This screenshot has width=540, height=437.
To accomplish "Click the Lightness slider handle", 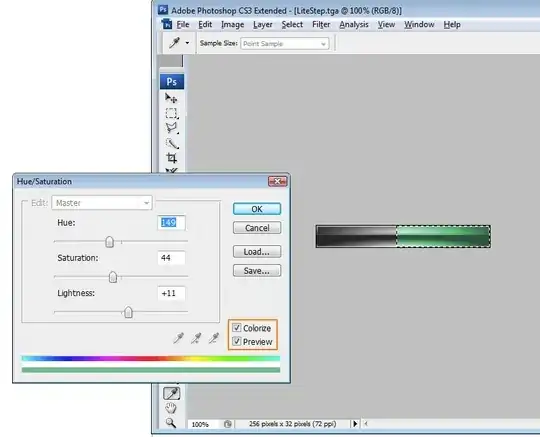I will 128,312.
